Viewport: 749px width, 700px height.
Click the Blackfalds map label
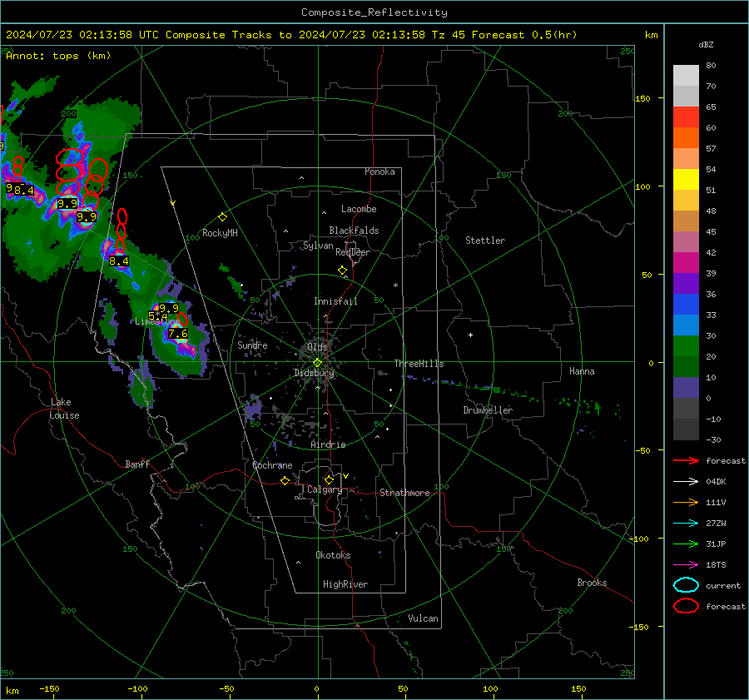click(x=354, y=231)
